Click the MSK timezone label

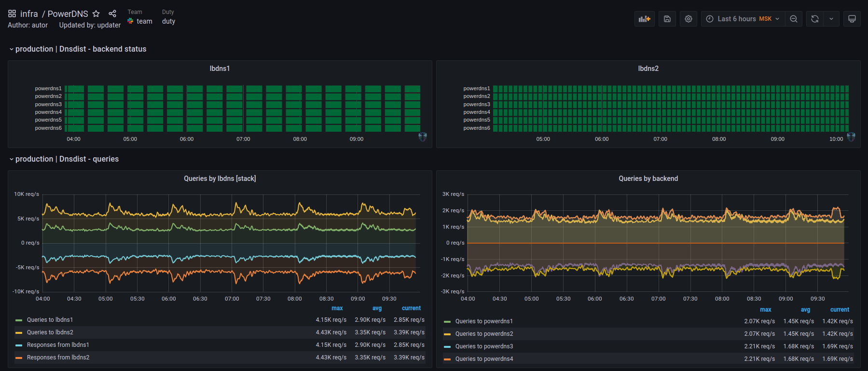[x=765, y=19]
